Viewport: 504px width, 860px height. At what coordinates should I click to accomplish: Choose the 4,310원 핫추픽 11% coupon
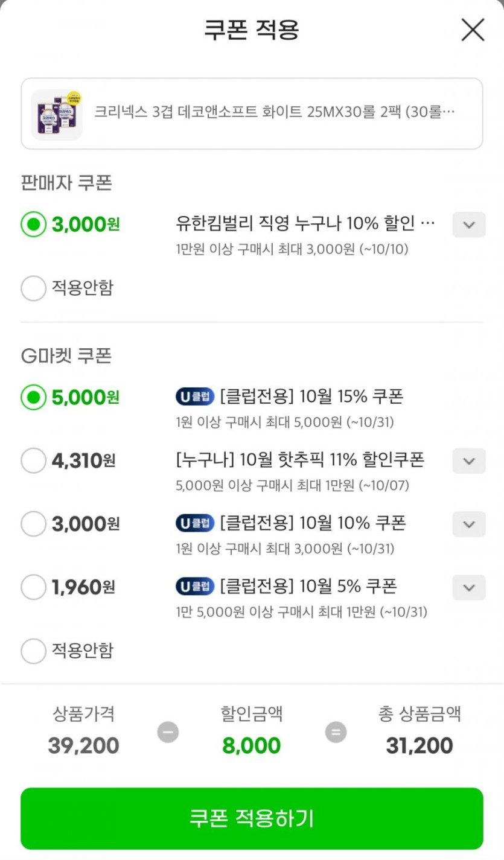33,462
